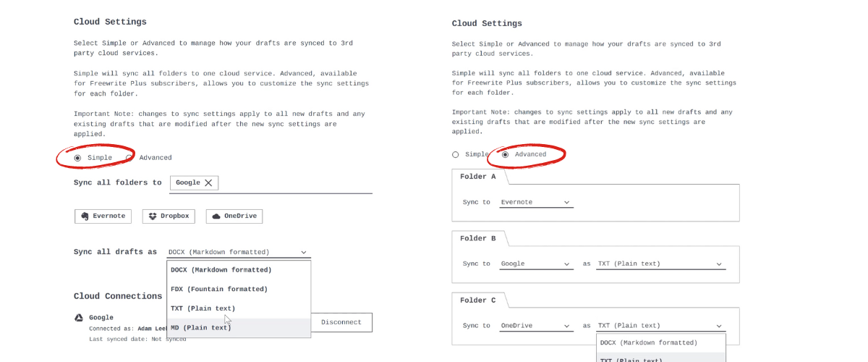
Task: Select the Advanced radio button in right panel
Action: 505,154
